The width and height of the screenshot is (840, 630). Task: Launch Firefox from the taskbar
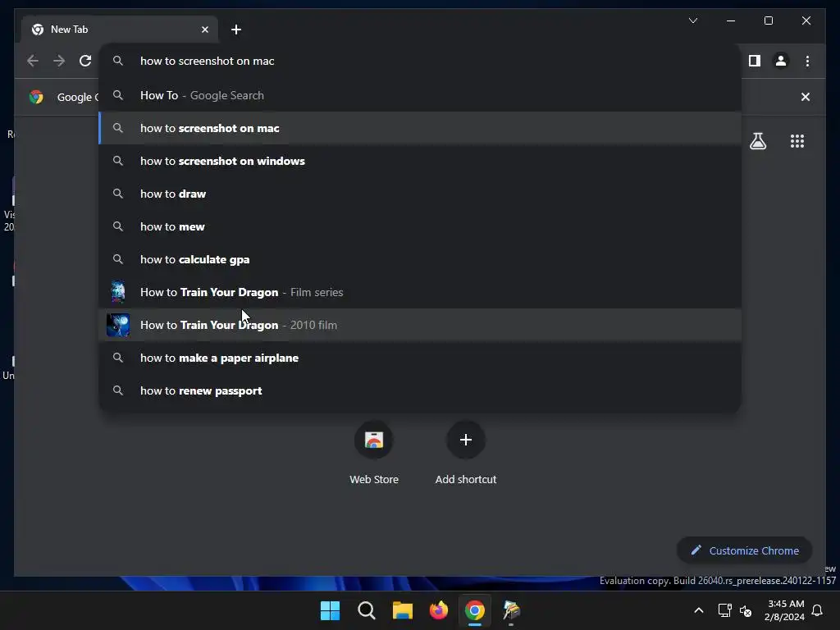coord(439,610)
